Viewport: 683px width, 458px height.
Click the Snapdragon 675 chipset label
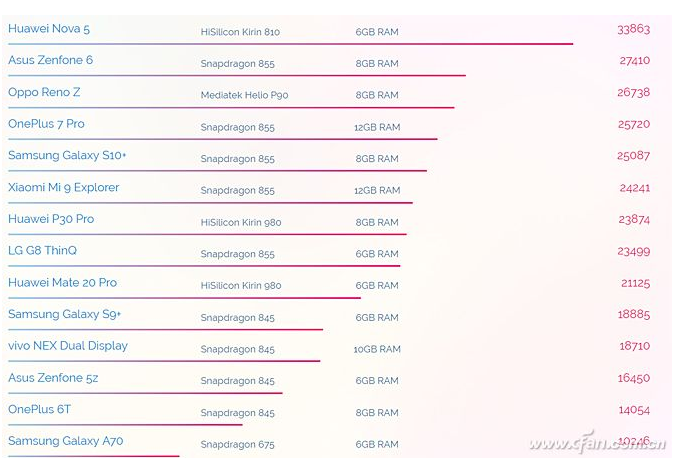tap(237, 444)
